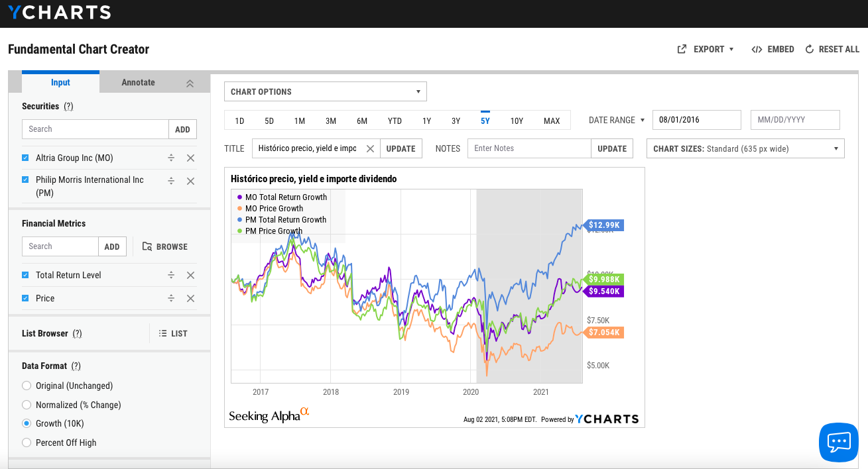Open the Export dropdown menu
Image resolution: width=868 pixels, height=469 pixels.
[706, 49]
